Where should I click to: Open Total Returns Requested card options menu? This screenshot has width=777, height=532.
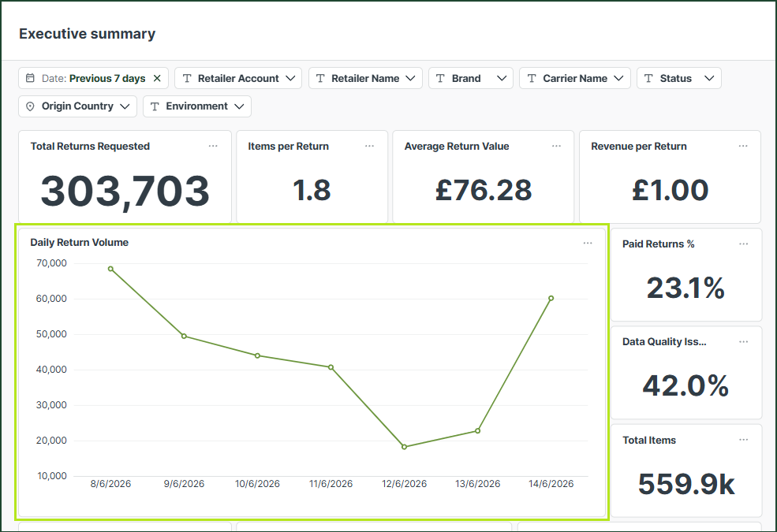(213, 146)
